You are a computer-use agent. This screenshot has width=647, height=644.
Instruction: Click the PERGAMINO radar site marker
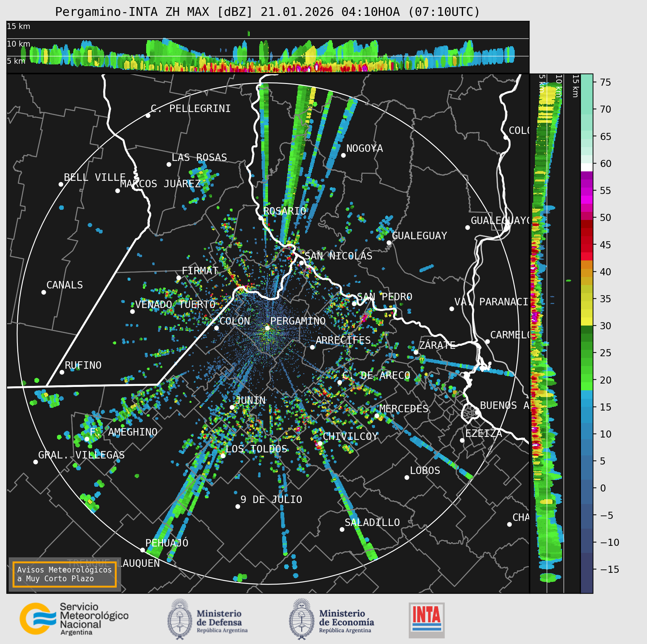[x=267, y=328]
